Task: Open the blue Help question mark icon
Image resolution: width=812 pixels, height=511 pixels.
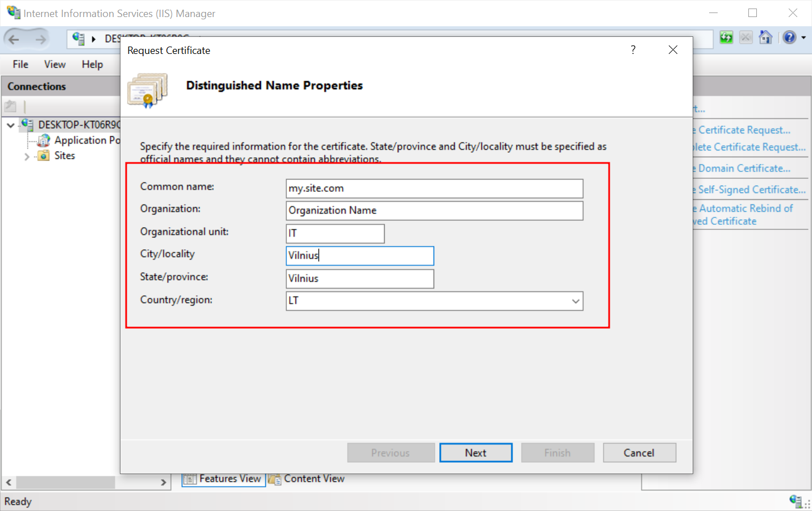Action: click(x=789, y=37)
